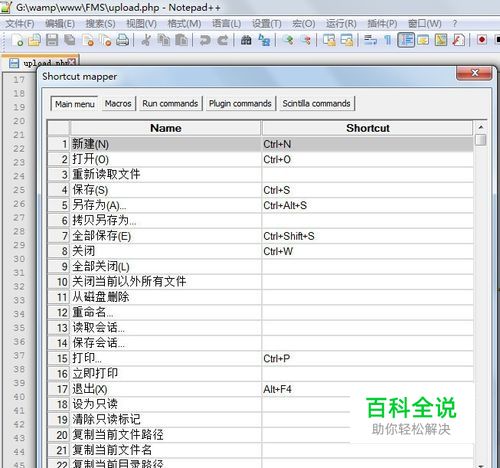Screen dimensions: 500x468
Task: Click the synchronize horizontal scrolling icon
Action: 347,40
